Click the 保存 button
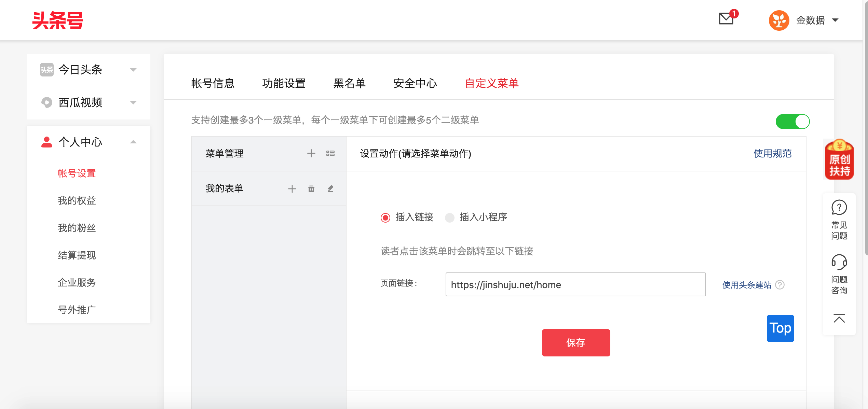This screenshot has height=409, width=868. click(576, 343)
